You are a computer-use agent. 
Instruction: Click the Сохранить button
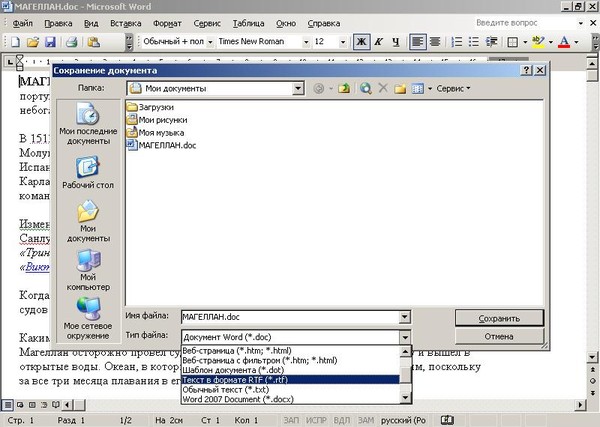click(499, 318)
